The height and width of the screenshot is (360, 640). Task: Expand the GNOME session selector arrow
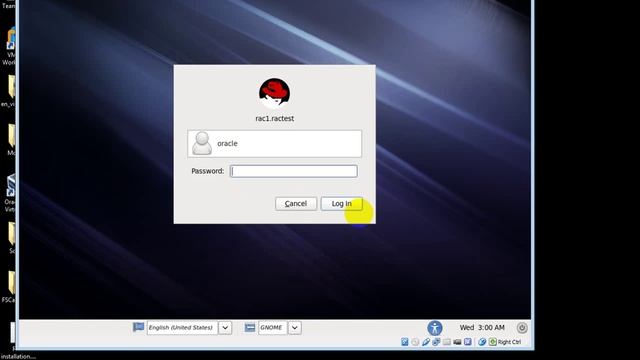pos(295,328)
